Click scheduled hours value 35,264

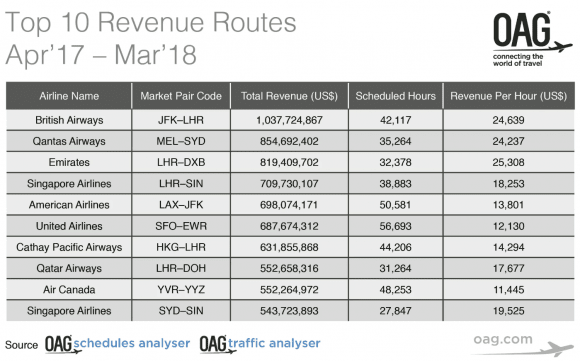coord(395,141)
